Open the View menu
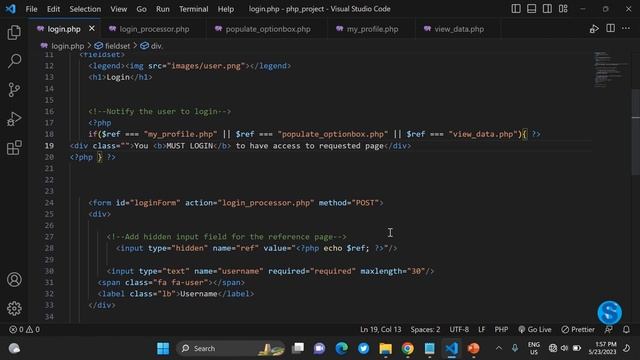Screen dimensions: 640x360 coord(119,9)
